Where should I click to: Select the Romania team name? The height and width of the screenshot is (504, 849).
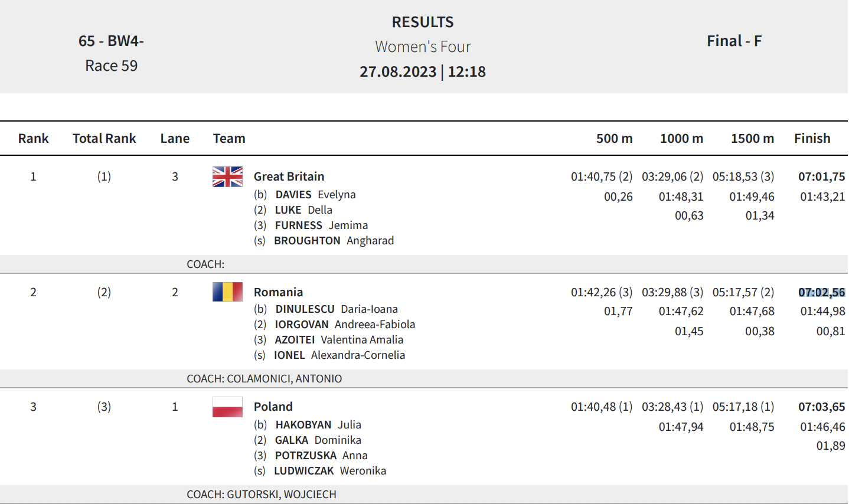tap(278, 292)
